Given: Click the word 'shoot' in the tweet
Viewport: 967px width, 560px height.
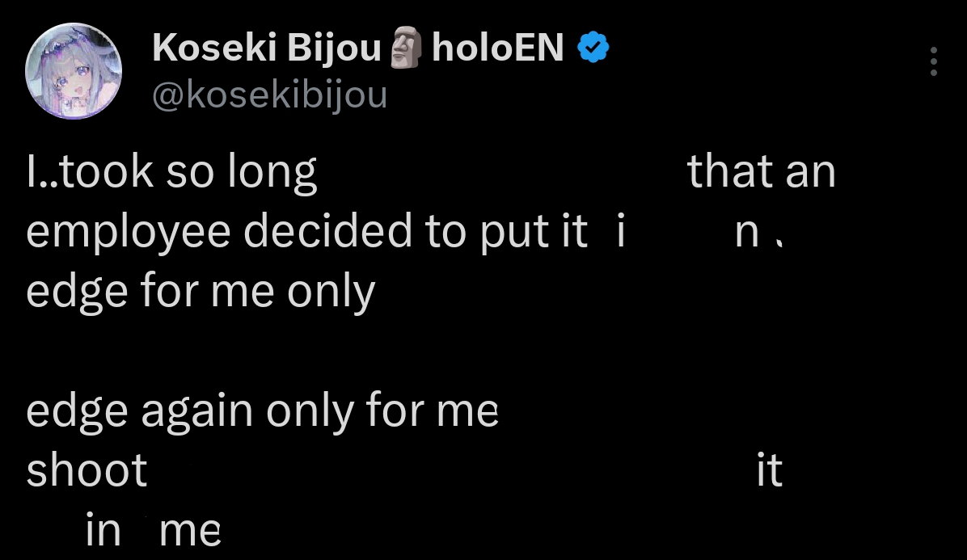Looking at the screenshot, I should click(x=87, y=469).
